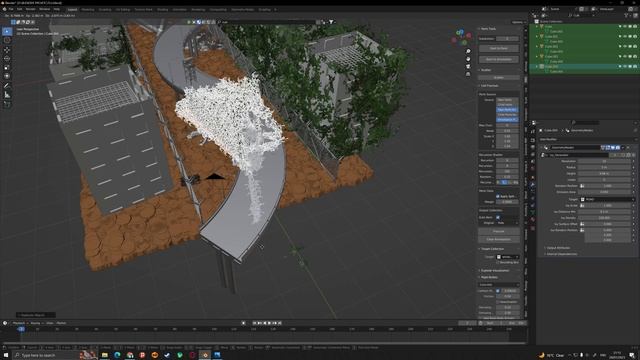The width and height of the screenshot is (640, 360).
Task: Click the current frame marker on timeline
Action: (x=21, y=329)
